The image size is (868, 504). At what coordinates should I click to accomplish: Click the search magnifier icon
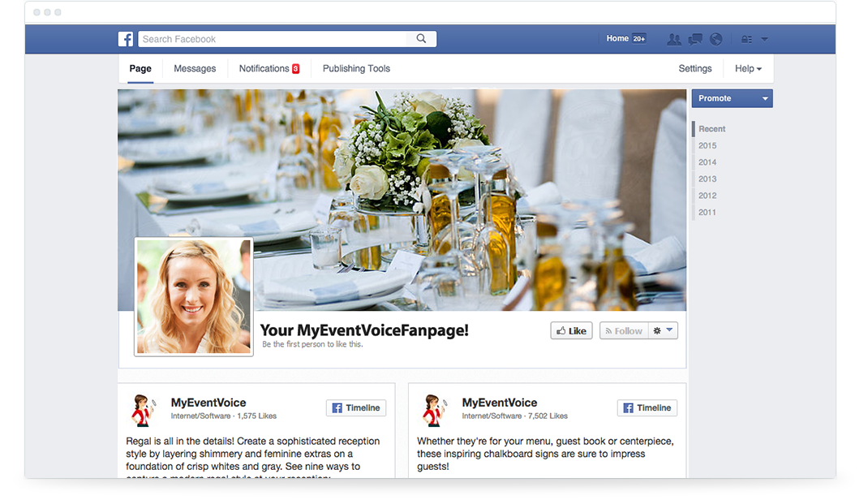point(421,39)
